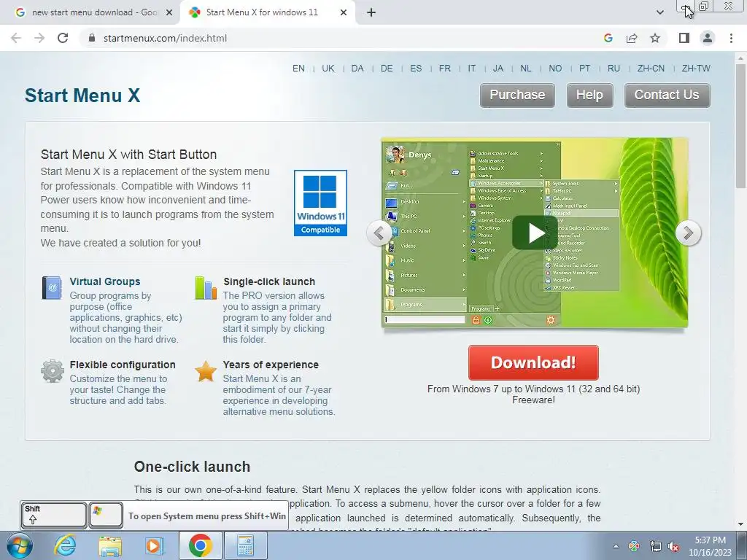Choose the FR language link

pyautogui.click(x=444, y=69)
